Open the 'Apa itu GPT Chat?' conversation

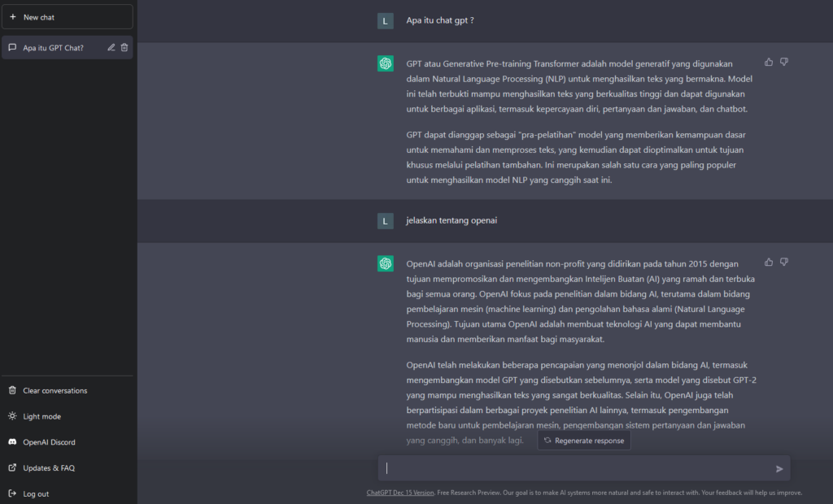point(53,48)
